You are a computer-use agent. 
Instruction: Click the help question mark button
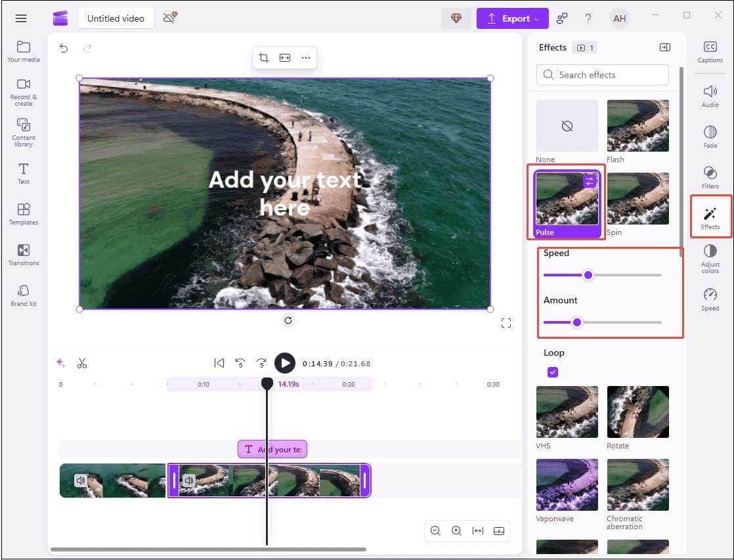click(588, 18)
